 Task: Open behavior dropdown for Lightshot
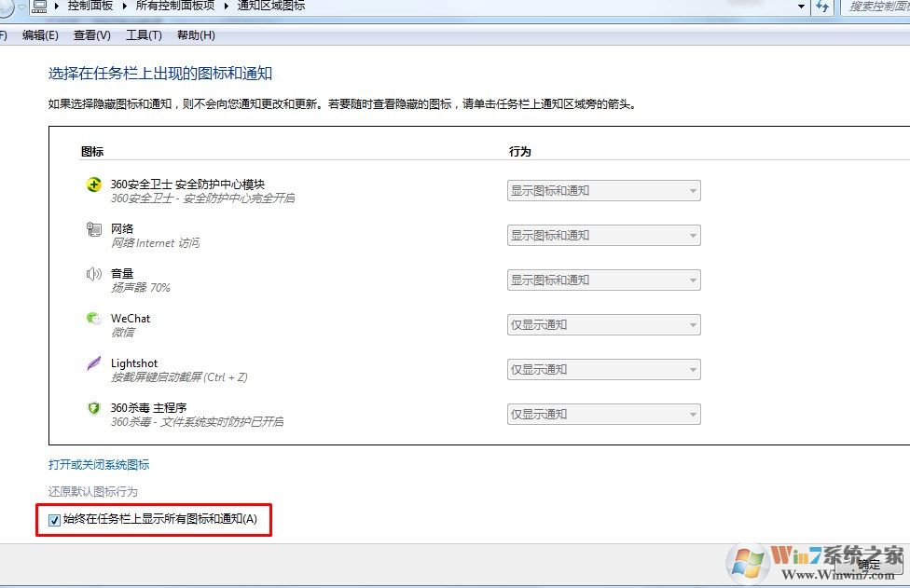(x=603, y=369)
